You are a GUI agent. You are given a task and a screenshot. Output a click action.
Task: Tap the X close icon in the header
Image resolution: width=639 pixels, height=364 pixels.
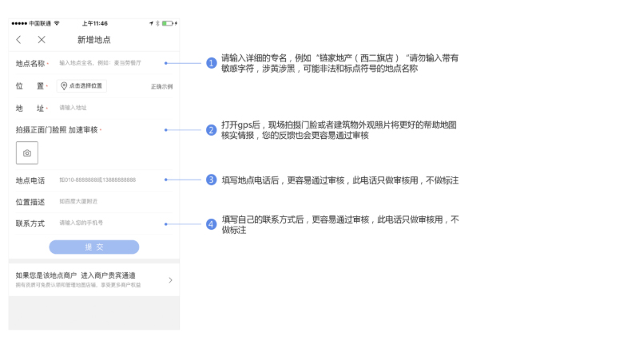coord(42,40)
